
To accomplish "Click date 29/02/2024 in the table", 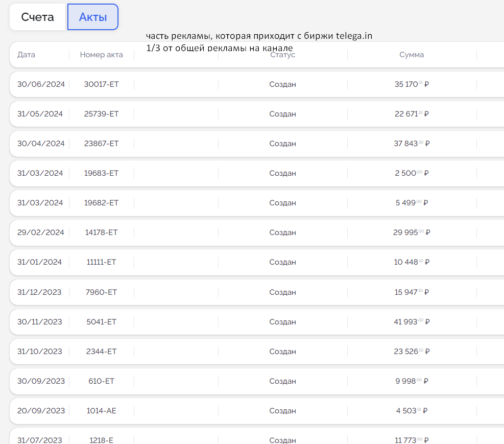I will (41, 232).
